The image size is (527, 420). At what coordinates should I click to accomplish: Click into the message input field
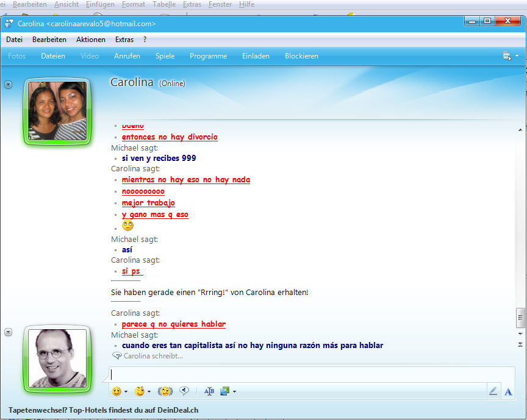point(305,375)
